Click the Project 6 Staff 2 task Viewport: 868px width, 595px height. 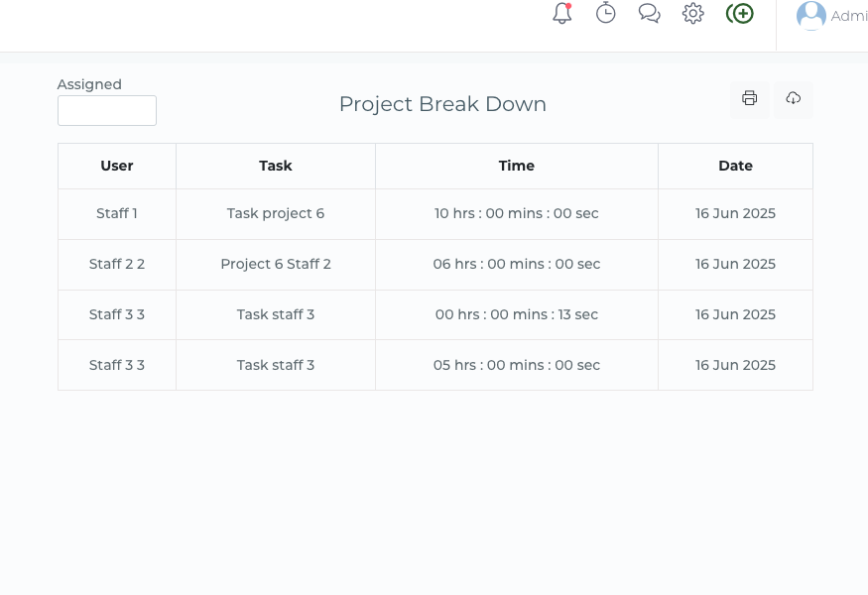[x=276, y=265]
